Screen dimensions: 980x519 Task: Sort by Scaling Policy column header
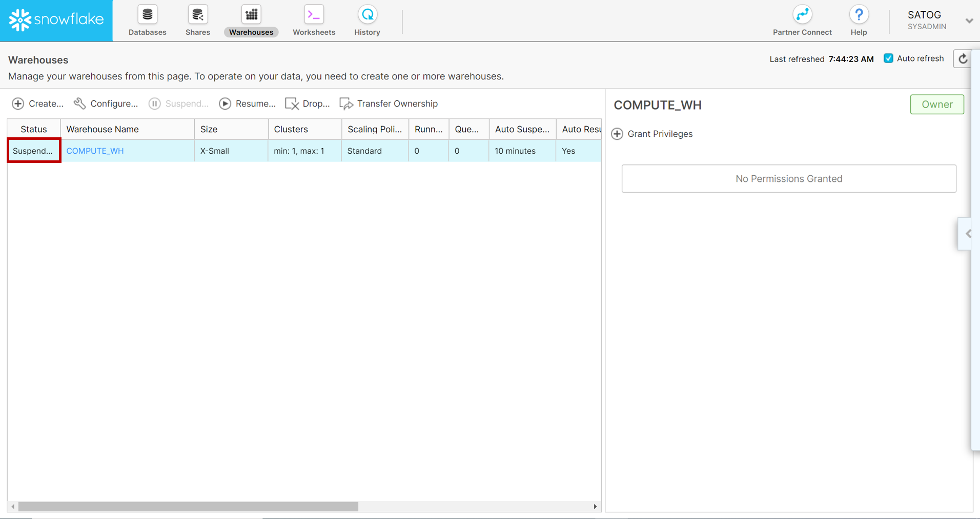point(375,129)
